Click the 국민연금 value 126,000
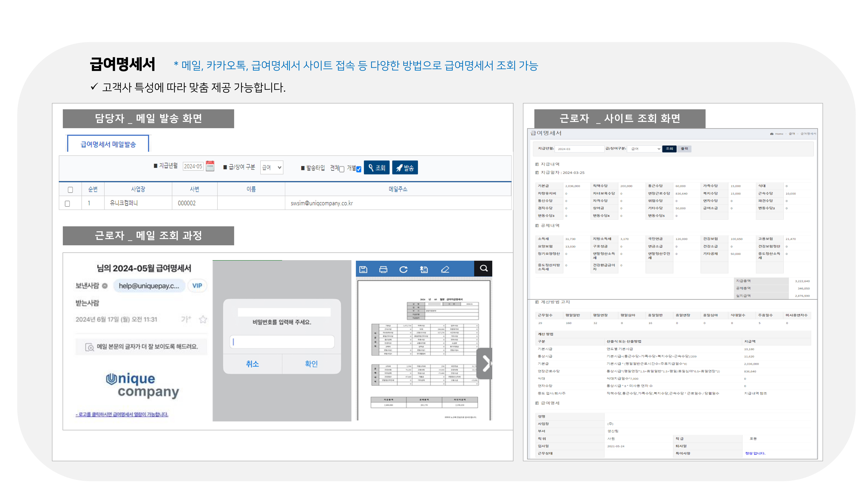 click(x=681, y=239)
